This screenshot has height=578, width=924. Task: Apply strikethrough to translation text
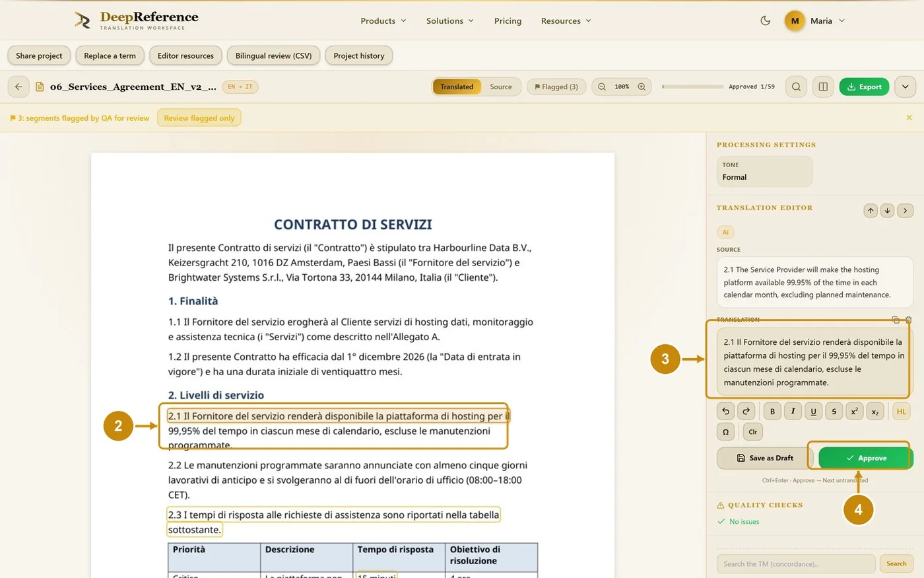pyautogui.click(x=834, y=412)
